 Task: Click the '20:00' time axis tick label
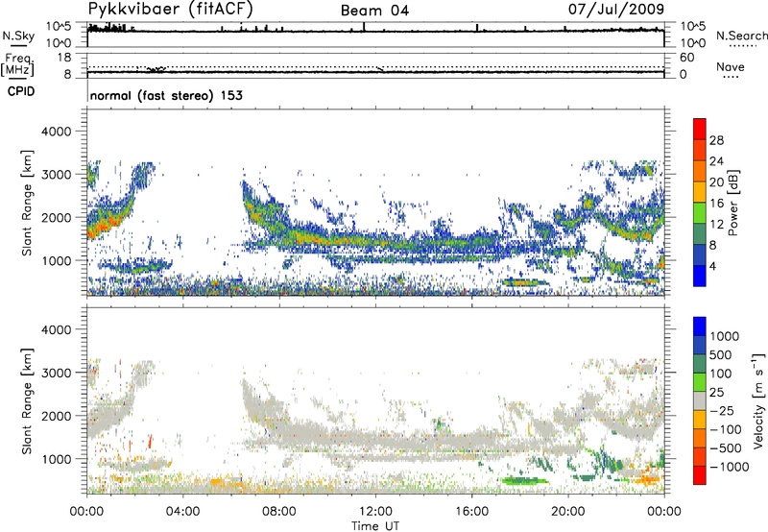pyautogui.click(x=567, y=512)
